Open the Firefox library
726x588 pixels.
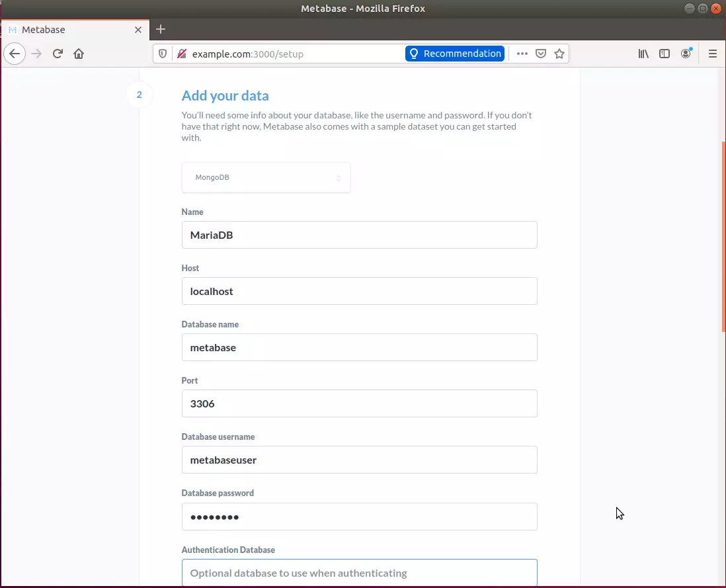[643, 54]
